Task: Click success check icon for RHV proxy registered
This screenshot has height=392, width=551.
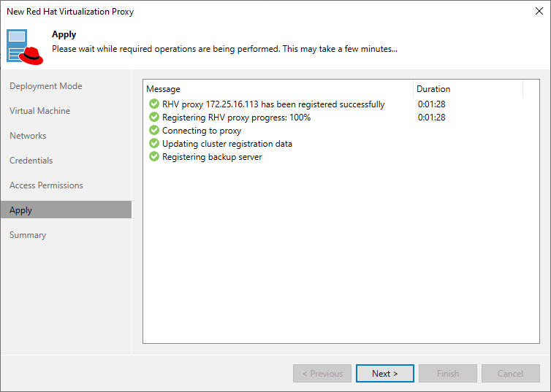Action: tap(154, 104)
